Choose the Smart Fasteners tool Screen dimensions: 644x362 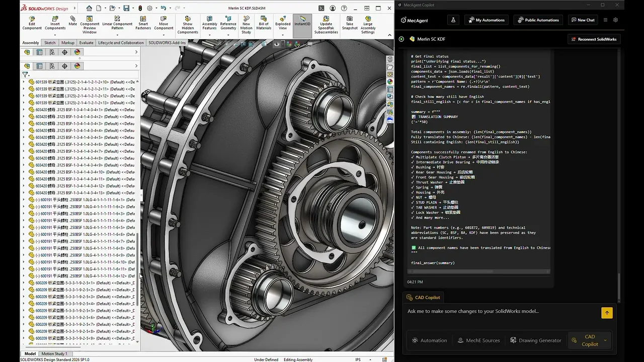[x=143, y=23]
